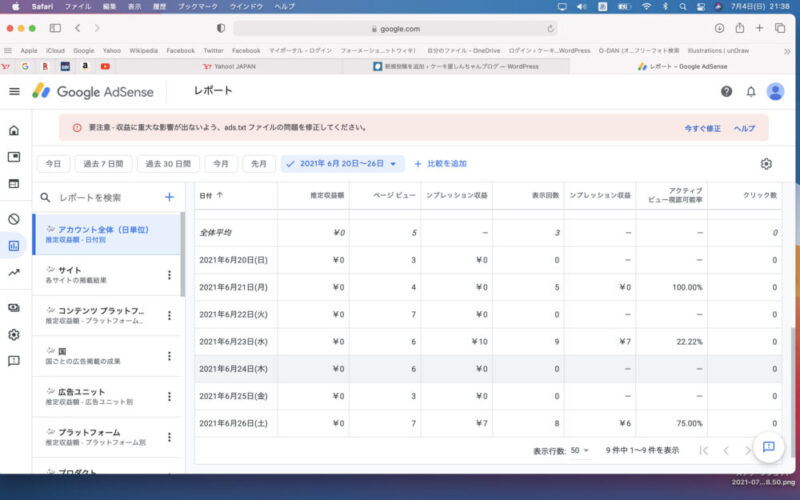The width and height of the screenshot is (800, 500).
Task: Select the Reports icon in sidebar
Action: 14,246
